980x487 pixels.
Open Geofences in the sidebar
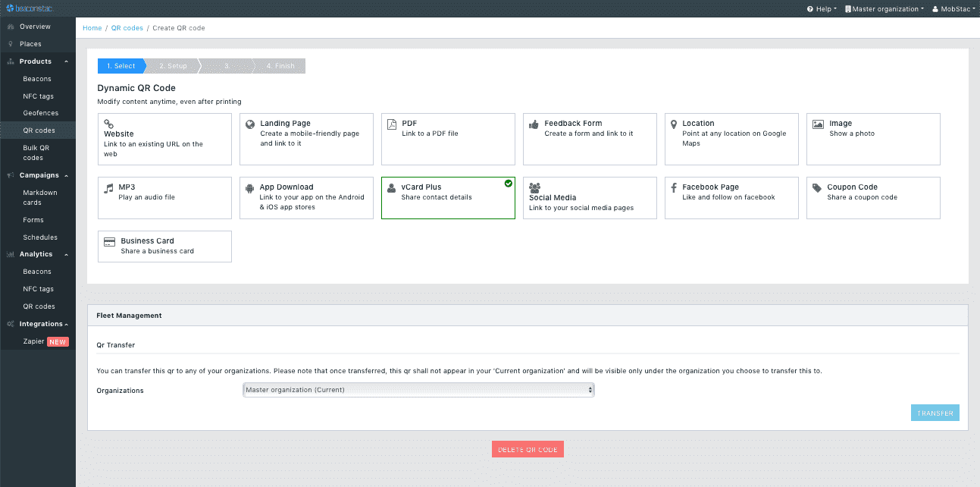click(x=40, y=113)
